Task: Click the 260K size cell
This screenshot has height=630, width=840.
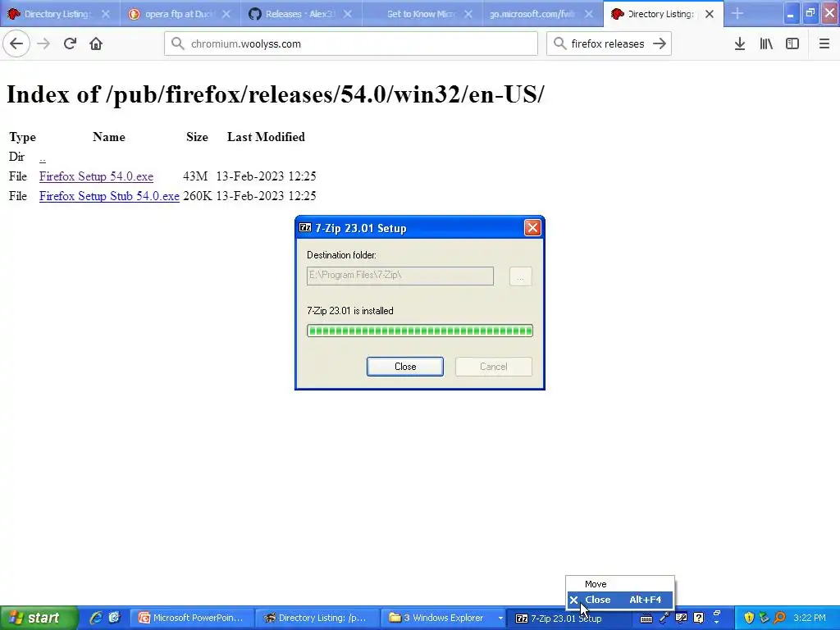Action: (x=197, y=196)
